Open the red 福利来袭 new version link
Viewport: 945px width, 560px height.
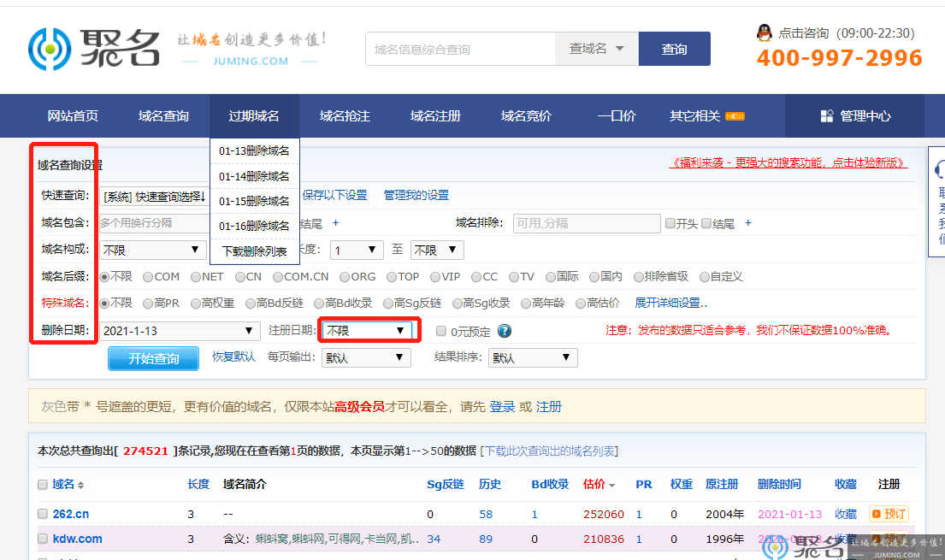788,162
